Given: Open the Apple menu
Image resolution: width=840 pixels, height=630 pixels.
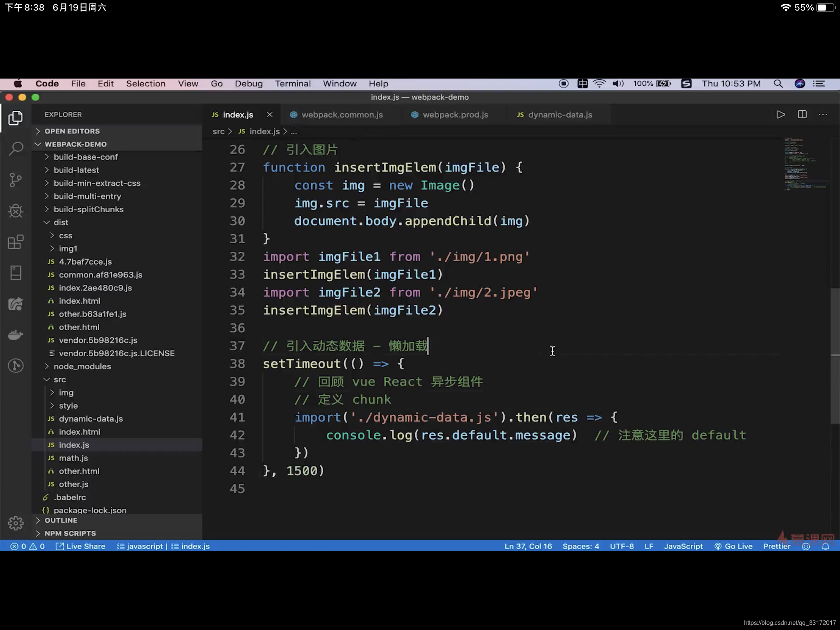Looking at the screenshot, I should (18, 83).
